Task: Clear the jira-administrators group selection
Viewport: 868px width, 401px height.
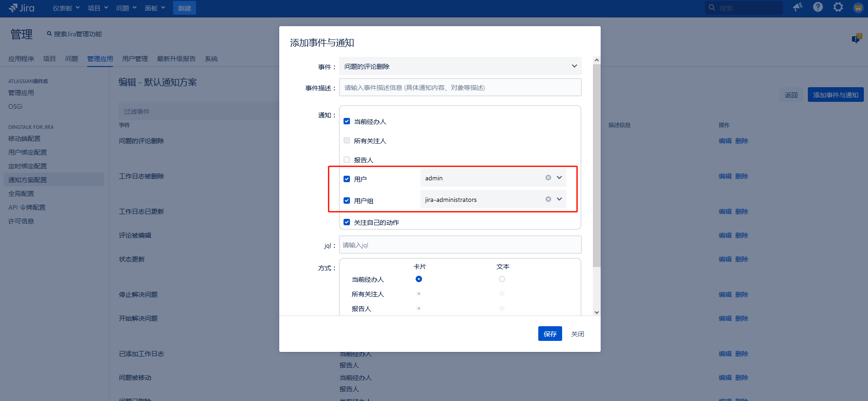Action: pyautogui.click(x=548, y=199)
